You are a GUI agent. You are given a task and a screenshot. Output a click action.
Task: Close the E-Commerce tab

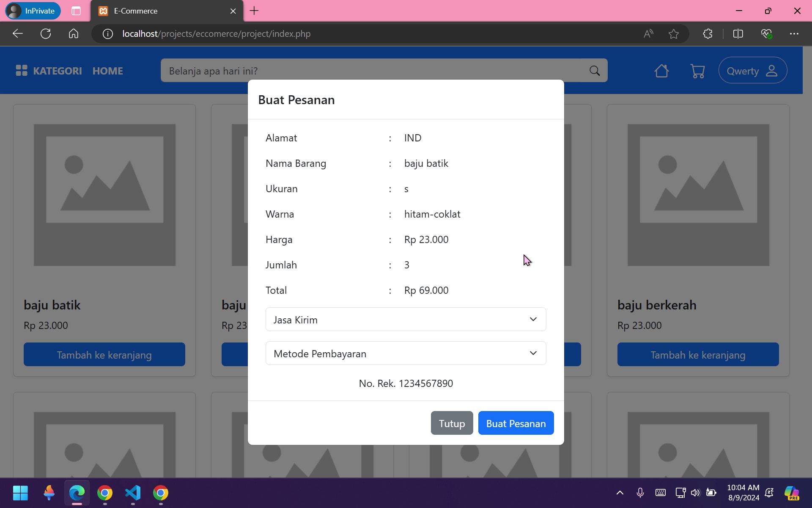(x=233, y=11)
